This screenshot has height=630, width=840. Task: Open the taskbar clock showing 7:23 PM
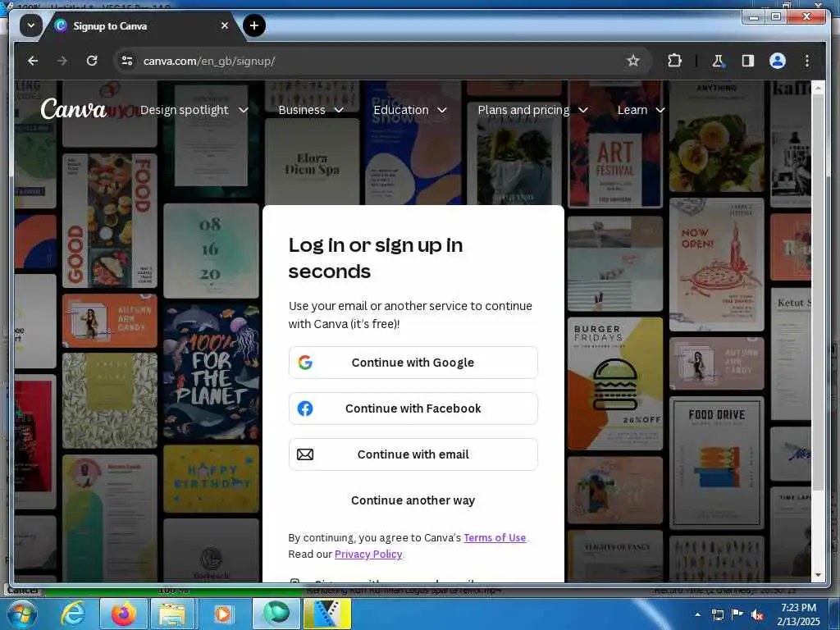point(798,614)
